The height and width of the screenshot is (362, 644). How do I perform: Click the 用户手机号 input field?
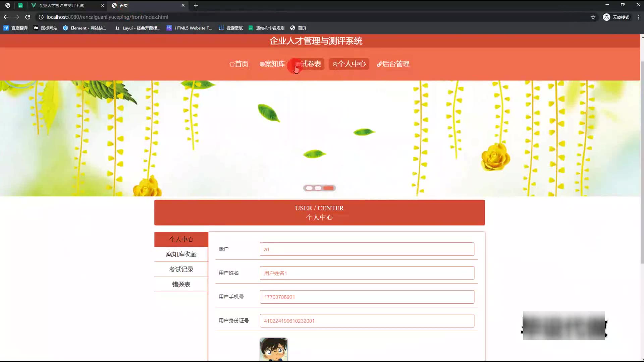point(367,297)
